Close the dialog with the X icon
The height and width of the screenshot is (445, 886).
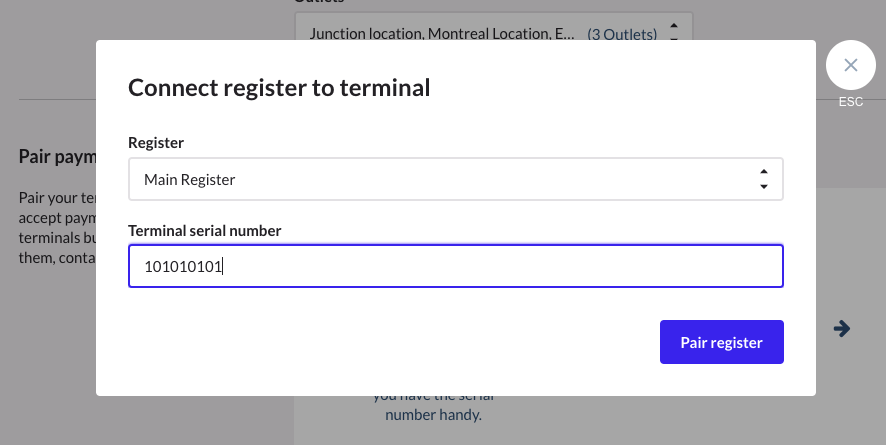[850, 66]
